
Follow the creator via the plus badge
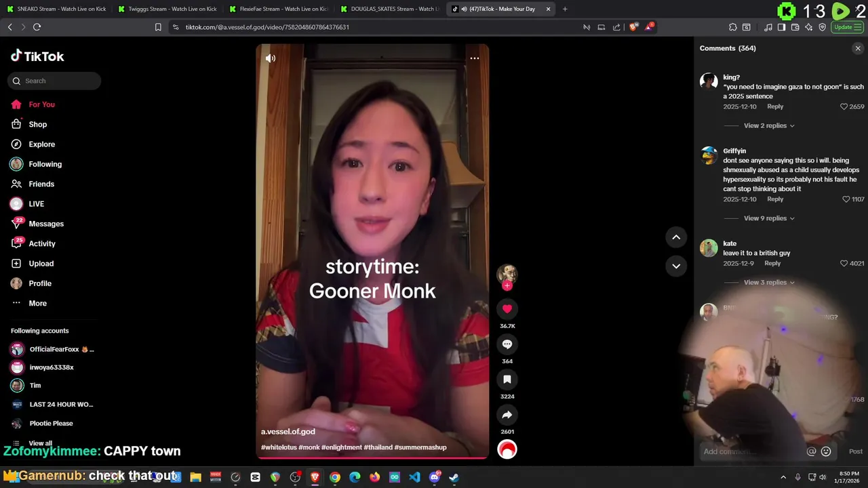click(507, 286)
